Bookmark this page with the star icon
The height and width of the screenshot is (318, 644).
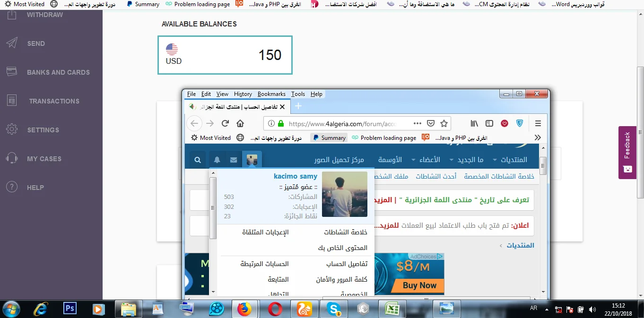click(444, 123)
